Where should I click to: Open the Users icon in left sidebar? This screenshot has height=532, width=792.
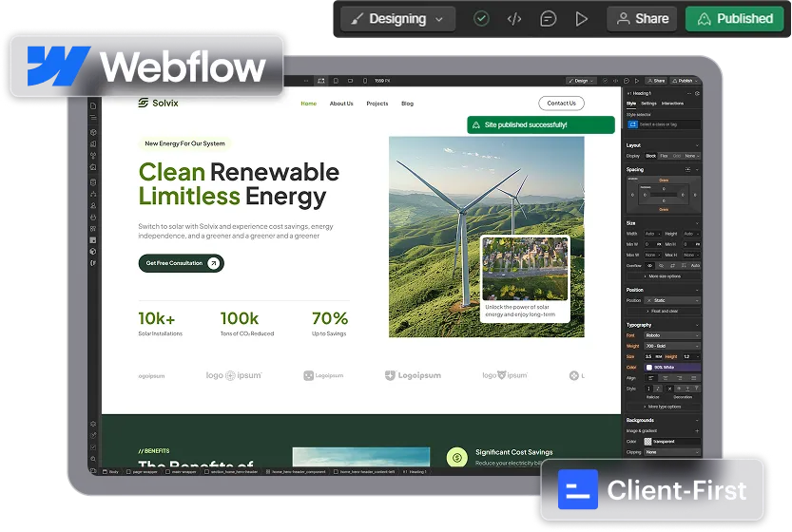coord(93,205)
